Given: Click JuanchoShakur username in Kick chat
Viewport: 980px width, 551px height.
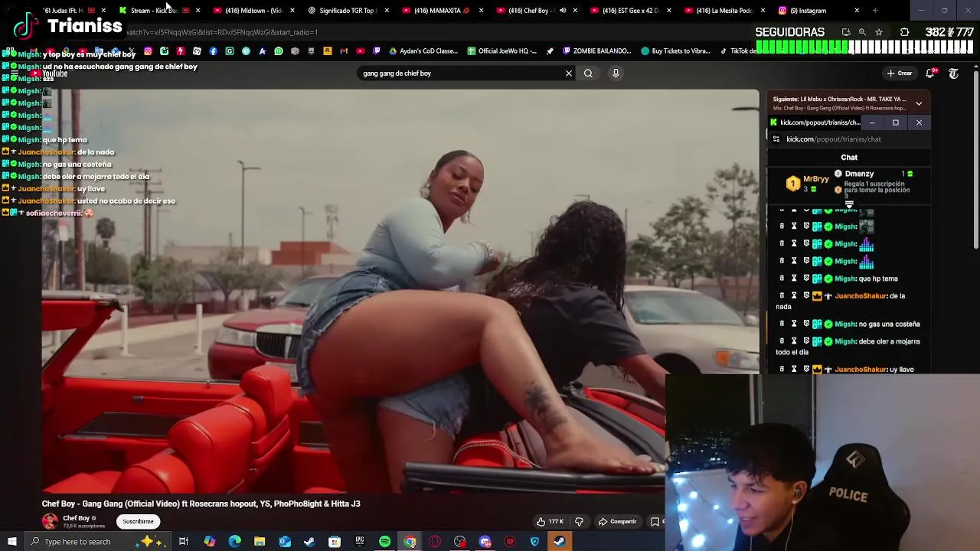Looking at the screenshot, I should 861,295.
